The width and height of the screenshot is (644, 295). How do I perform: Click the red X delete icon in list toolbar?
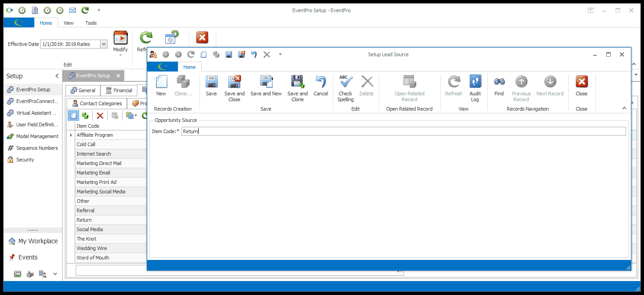tap(100, 116)
